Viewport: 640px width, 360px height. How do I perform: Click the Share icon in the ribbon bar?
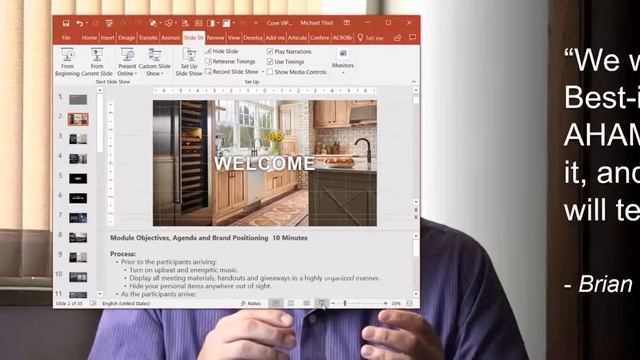point(397,38)
